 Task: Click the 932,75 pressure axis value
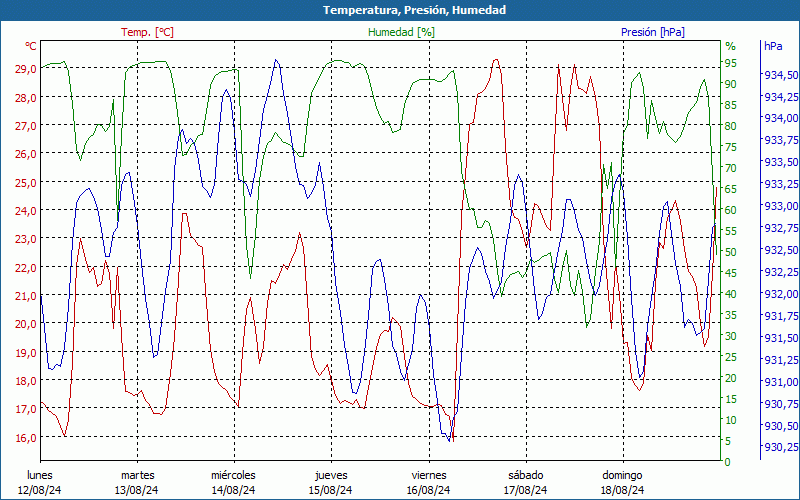click(x=781, y=228)
